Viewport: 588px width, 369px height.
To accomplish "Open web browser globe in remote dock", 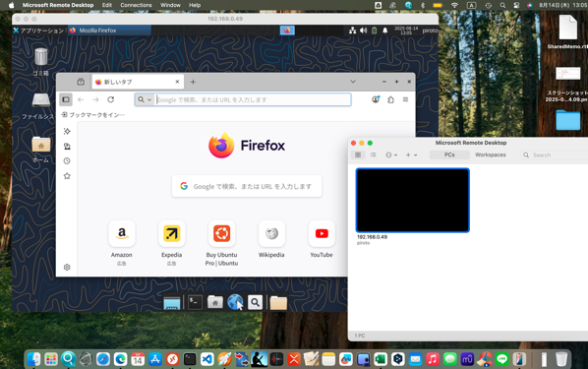I will click(235, 302).
